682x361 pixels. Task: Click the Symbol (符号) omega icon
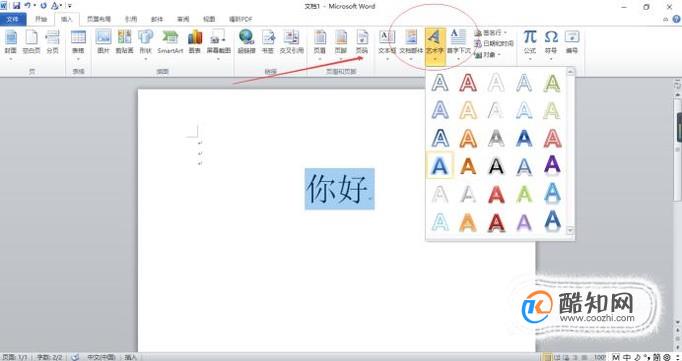[551, 42]
